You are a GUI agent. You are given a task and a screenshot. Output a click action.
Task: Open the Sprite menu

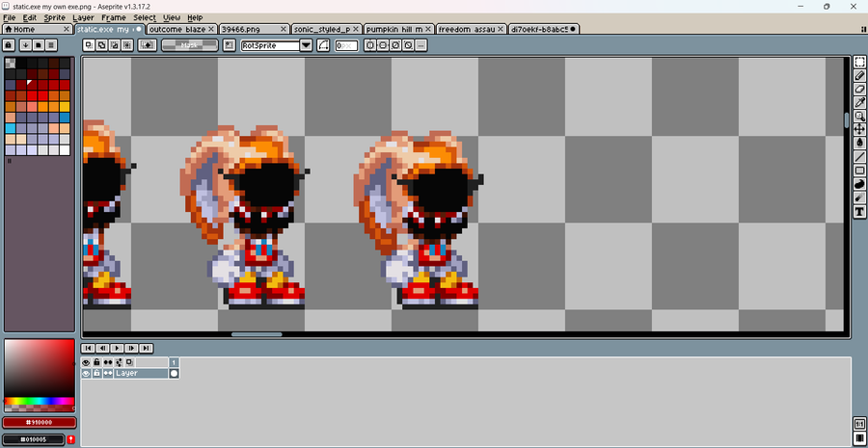pos(55,17)
